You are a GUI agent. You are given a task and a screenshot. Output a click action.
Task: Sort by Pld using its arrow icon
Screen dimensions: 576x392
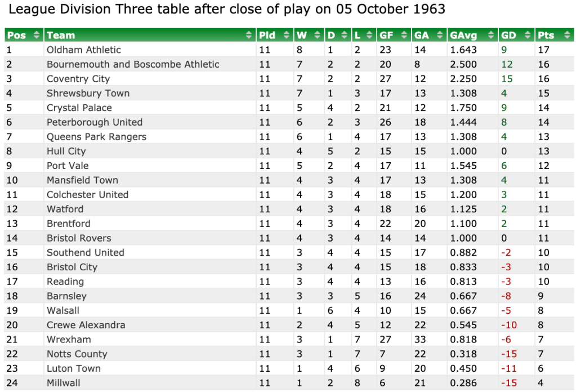[x=289, y=35]
